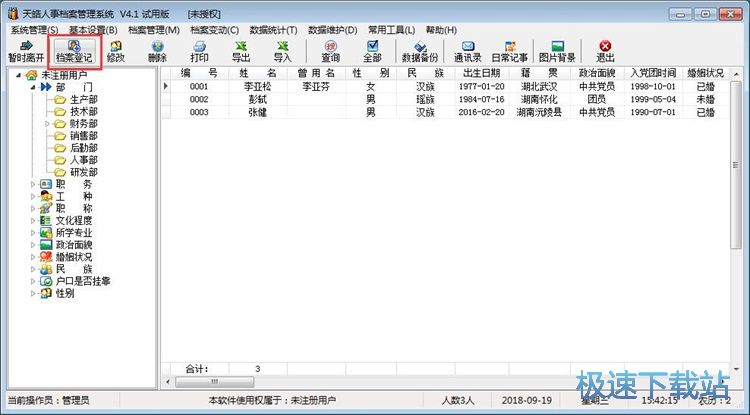This screenshot has height=415, width=750.
Task: Select 生产部 folder in tree
Action: pyautogui.click(x=78, y=99)
